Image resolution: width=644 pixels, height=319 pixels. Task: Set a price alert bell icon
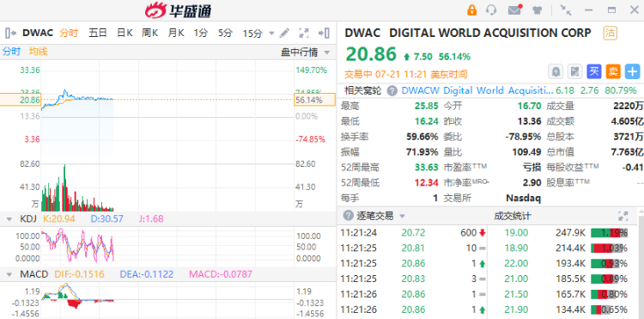(556, 71)
